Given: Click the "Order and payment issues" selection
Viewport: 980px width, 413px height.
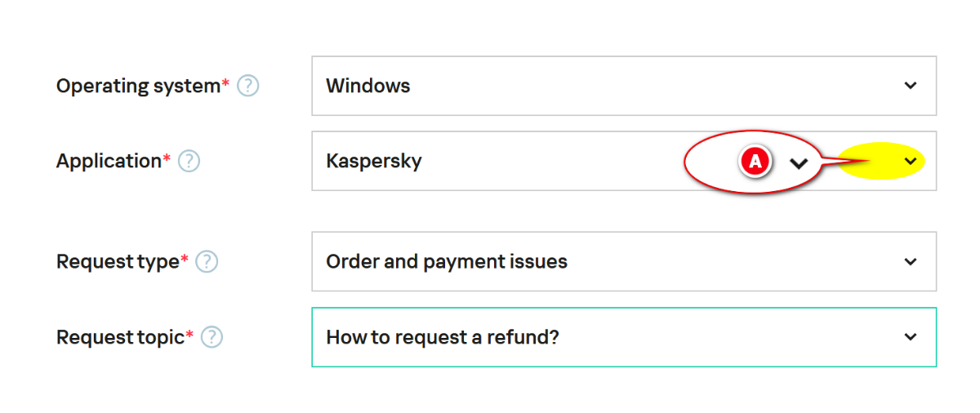Looking at the screenshot, I should [447, 262].
